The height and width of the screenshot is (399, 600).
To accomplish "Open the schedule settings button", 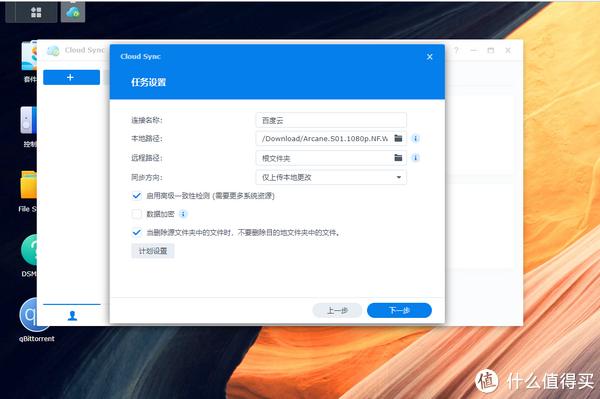I will pyautogui.click(x=153, y=251).
